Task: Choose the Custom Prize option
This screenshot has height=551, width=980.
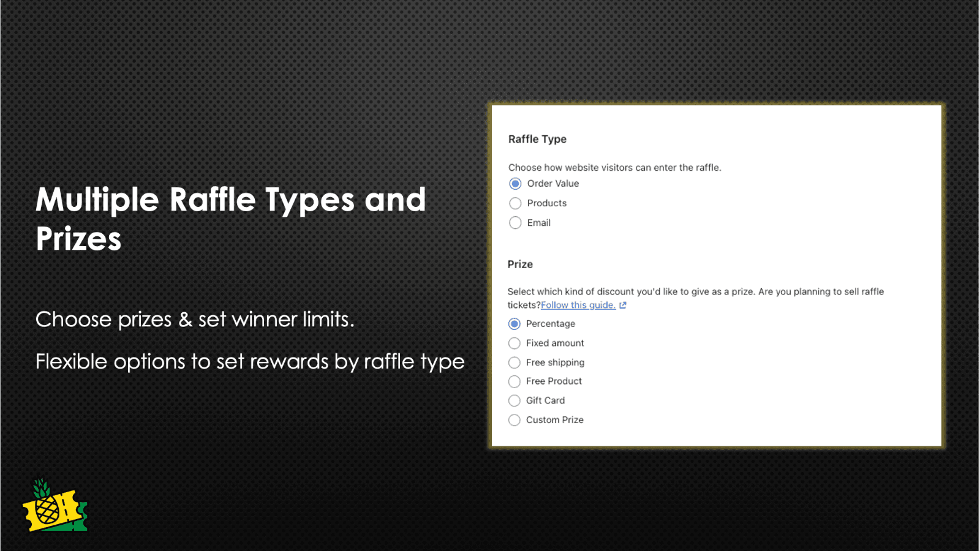Action: [514, 420]
